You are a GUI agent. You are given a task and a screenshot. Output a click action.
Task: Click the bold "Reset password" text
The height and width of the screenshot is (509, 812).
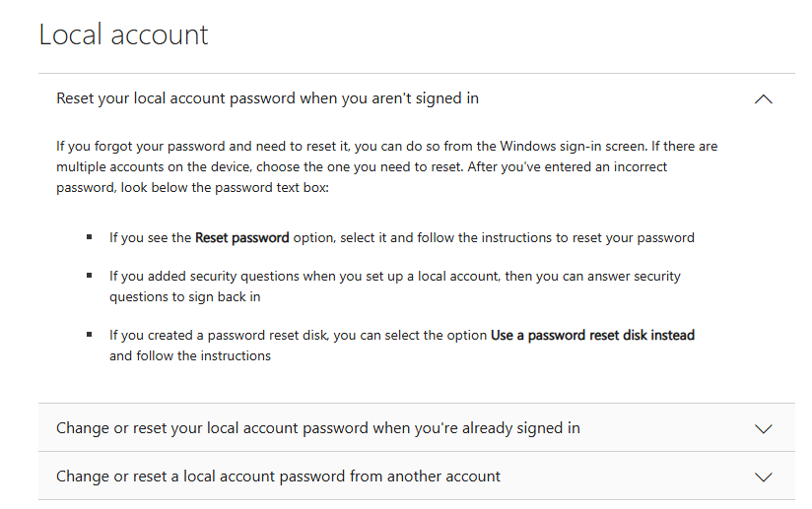tap(241, 238)
